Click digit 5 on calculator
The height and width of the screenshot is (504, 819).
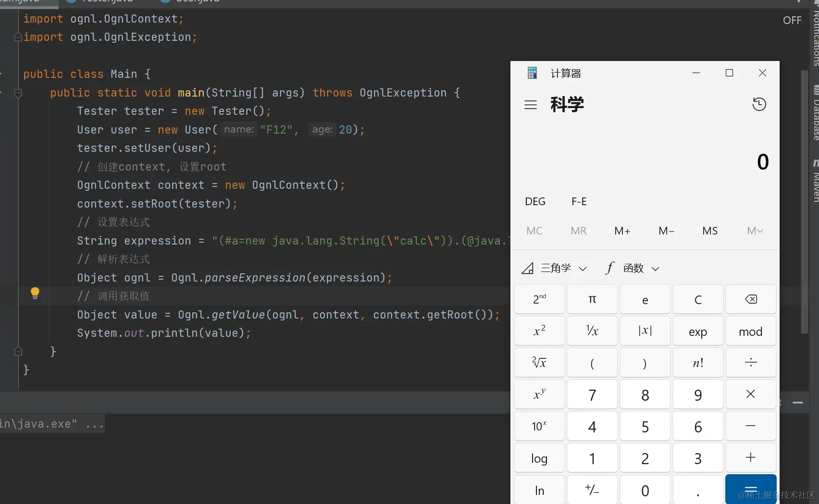645,426
